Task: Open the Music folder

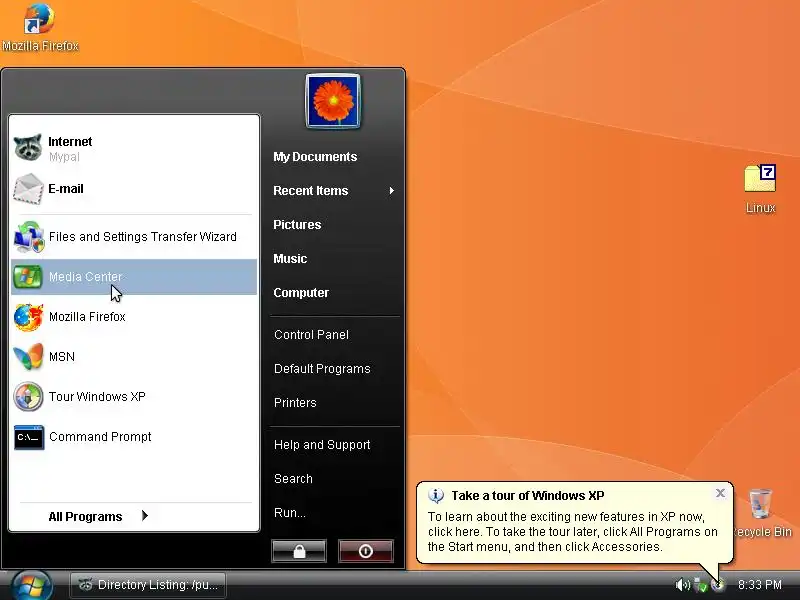Action: coord(290,259)
